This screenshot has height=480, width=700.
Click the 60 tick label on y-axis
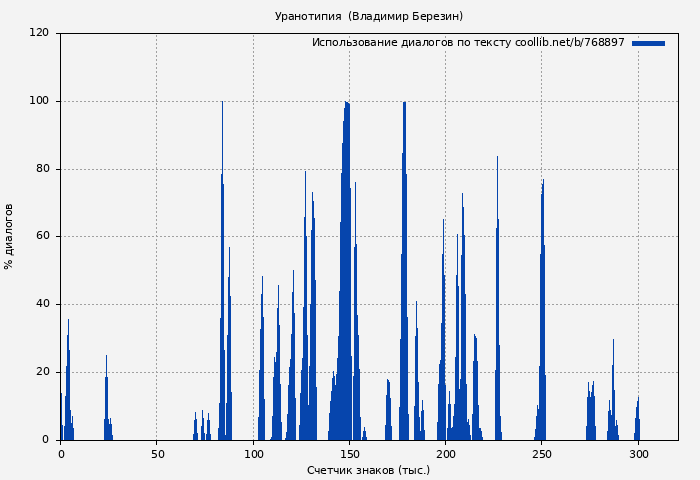point(42,237)
